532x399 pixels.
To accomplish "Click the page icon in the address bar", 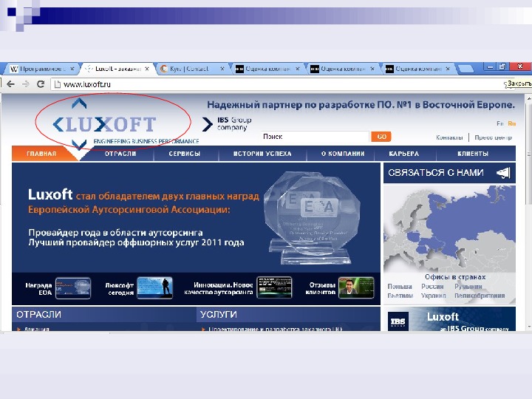I will click(x=58, y=84).
